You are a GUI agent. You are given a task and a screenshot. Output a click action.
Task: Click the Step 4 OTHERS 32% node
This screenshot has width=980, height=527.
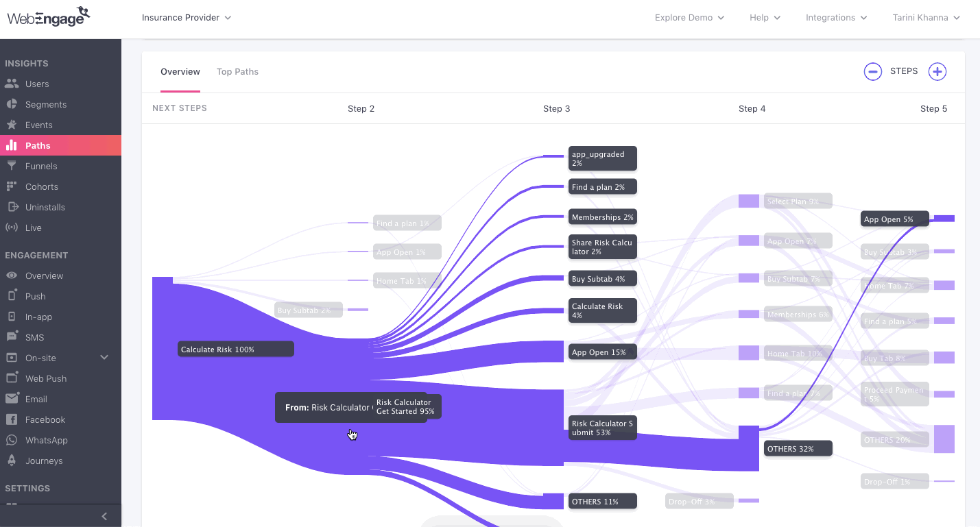coord(798,449)
